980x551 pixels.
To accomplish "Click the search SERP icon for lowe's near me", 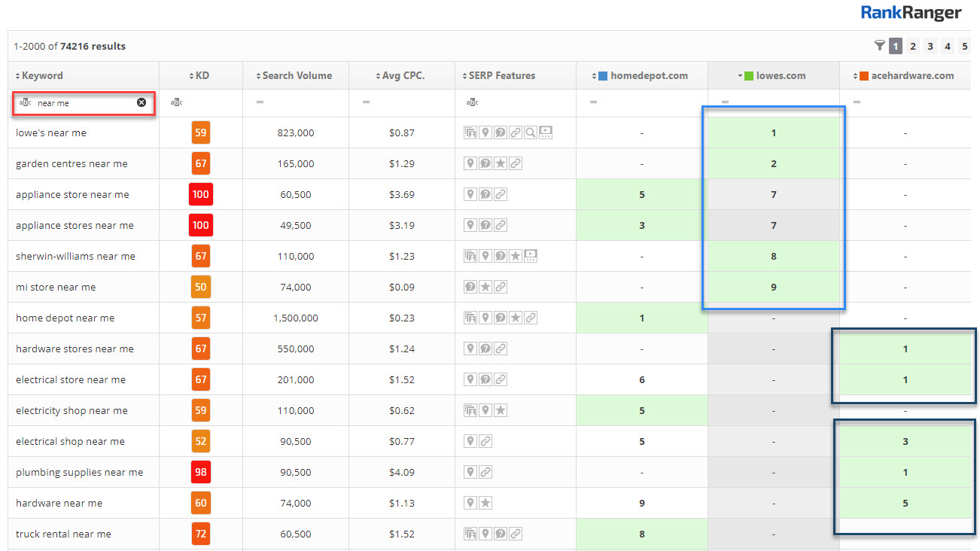I will (x=531, y=133).
